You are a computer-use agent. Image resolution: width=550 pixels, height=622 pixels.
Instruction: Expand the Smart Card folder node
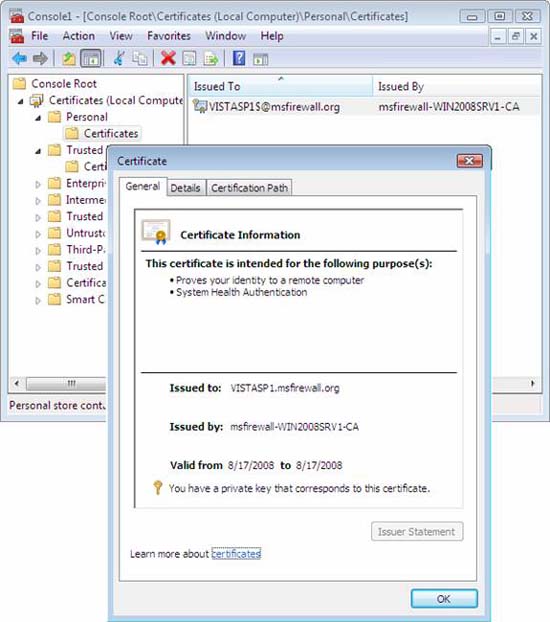38,301
